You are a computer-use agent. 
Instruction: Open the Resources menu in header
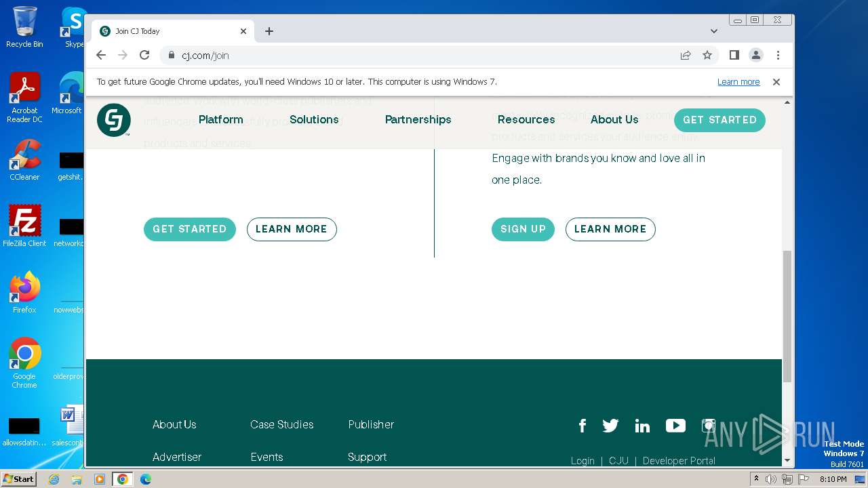click(x=526, y=119)
